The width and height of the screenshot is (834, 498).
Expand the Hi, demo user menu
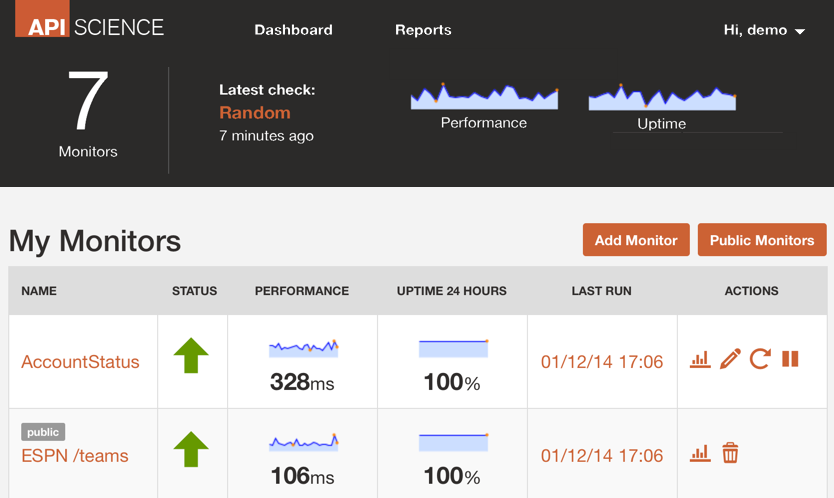[x=764, y=30]
